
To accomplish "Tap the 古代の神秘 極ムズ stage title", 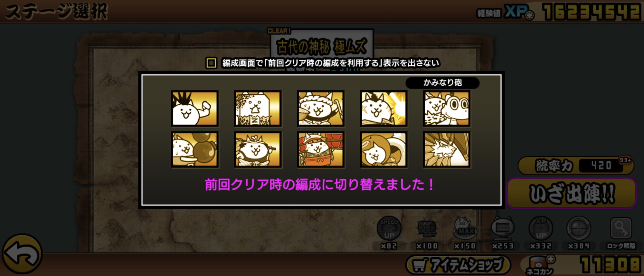I will (322, 46).
